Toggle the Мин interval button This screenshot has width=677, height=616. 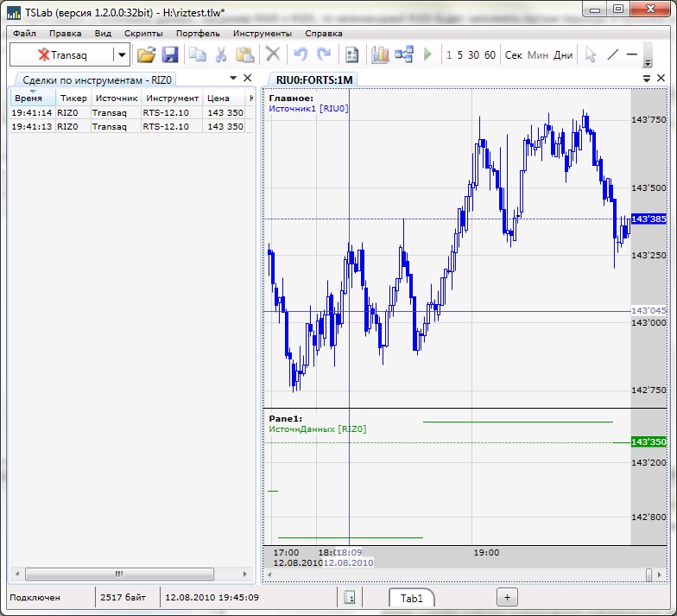(x=537, y=54)
